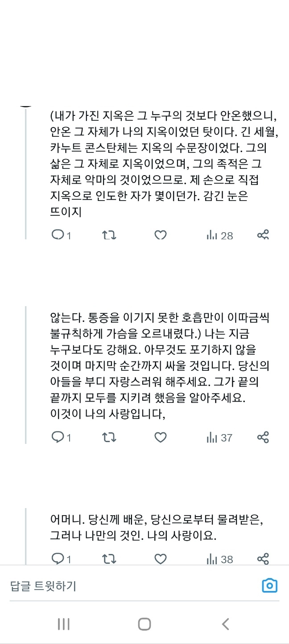The image size is (289, 644).
Task: Open Android recent apps button
Action: pyautogui.click(x=64, y=624)
